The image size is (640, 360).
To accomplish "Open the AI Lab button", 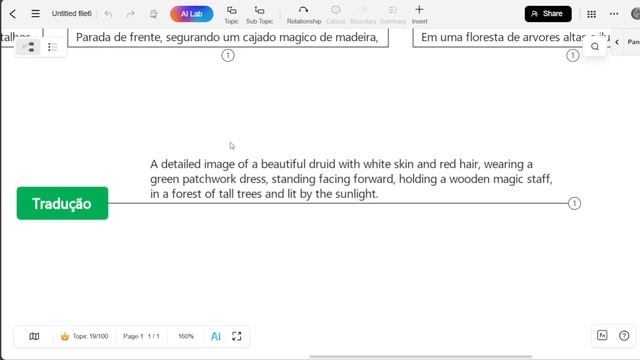I will point(191,14).
